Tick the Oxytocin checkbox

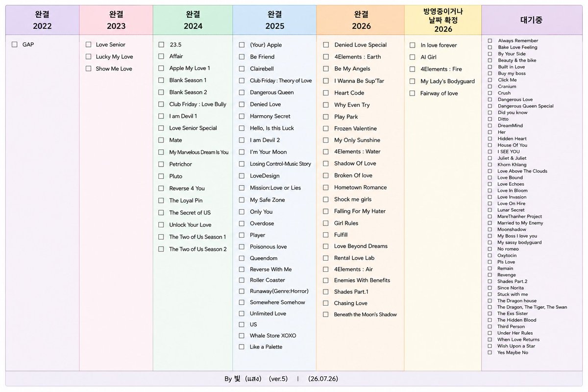click(x=490, y=255)
